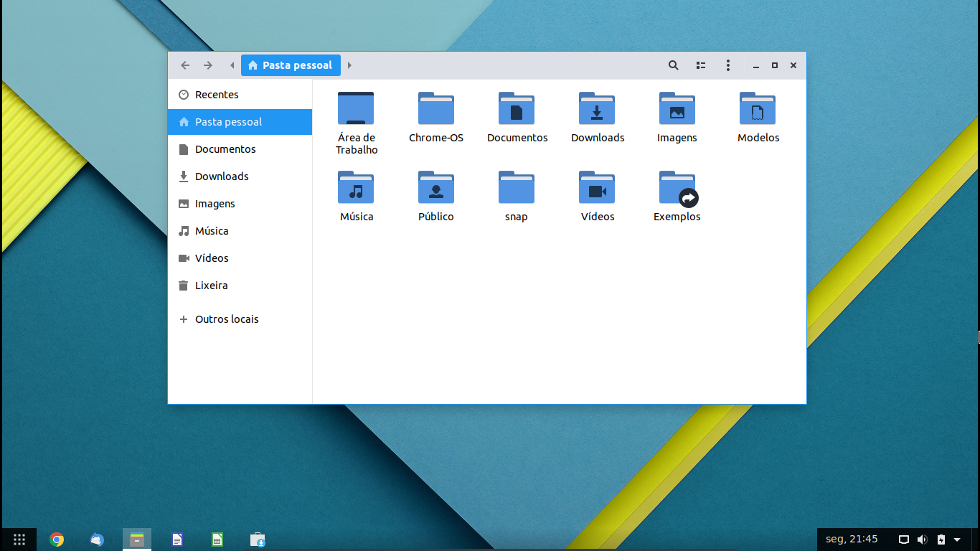Open the system status dropdown arrow
This screenshot has width=980, height=551.
[x=956, y=539]
